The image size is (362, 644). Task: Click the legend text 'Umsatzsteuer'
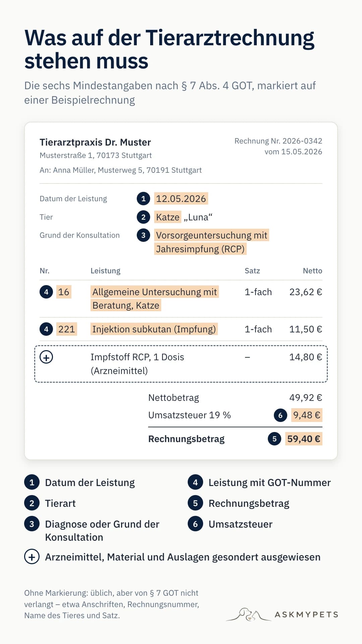(x=240, y=524)
